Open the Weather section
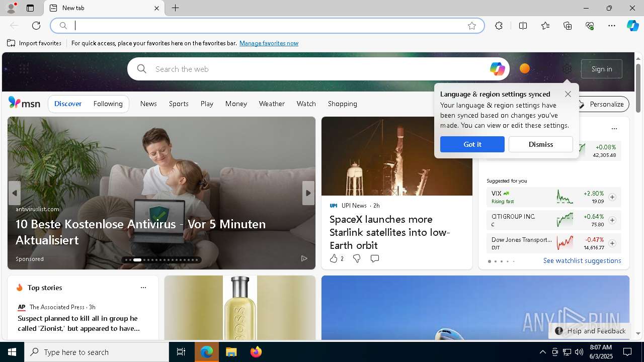644x362 pixels. click(272, 104)
